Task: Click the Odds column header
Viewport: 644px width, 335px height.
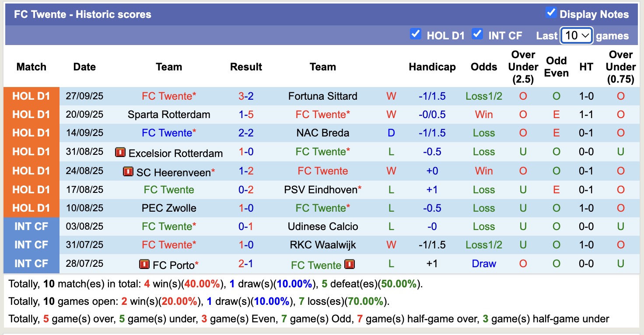Action: click(x=483, y=67)
